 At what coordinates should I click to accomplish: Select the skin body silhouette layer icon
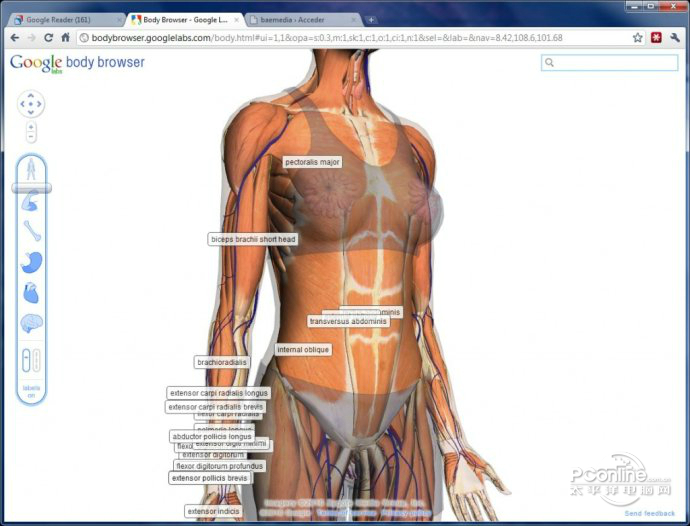click(x=31, y=169)
